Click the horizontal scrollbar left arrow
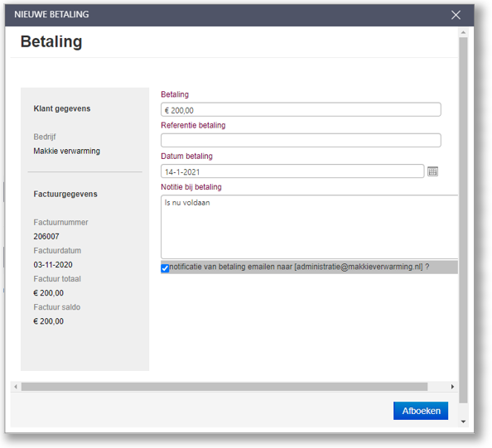 [16, 387]
